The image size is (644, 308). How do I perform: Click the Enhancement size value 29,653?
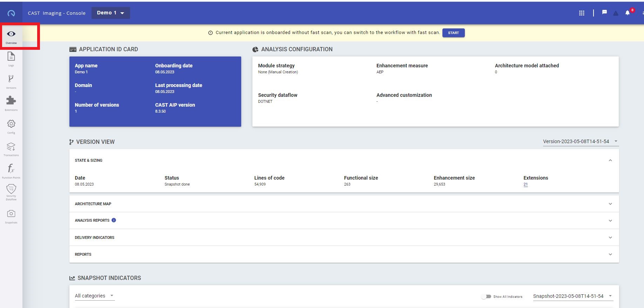coord(439,184)
